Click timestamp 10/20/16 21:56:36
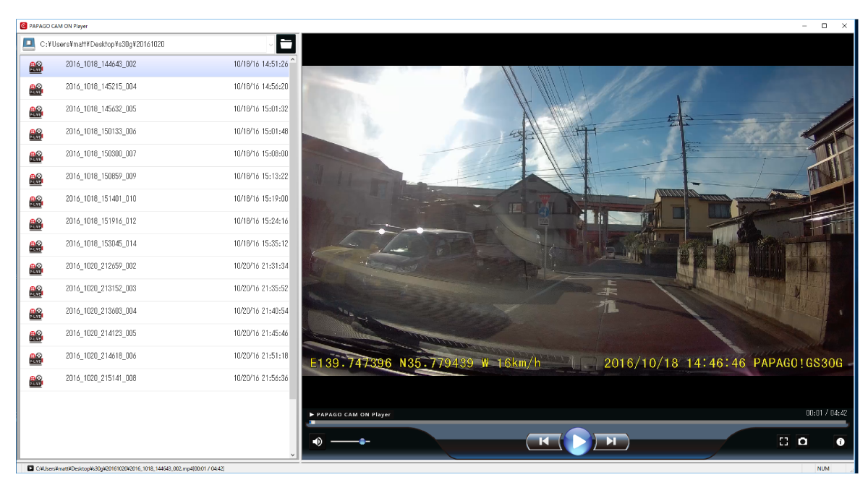This screenshot has height=485, width=868. coord(261,377)
